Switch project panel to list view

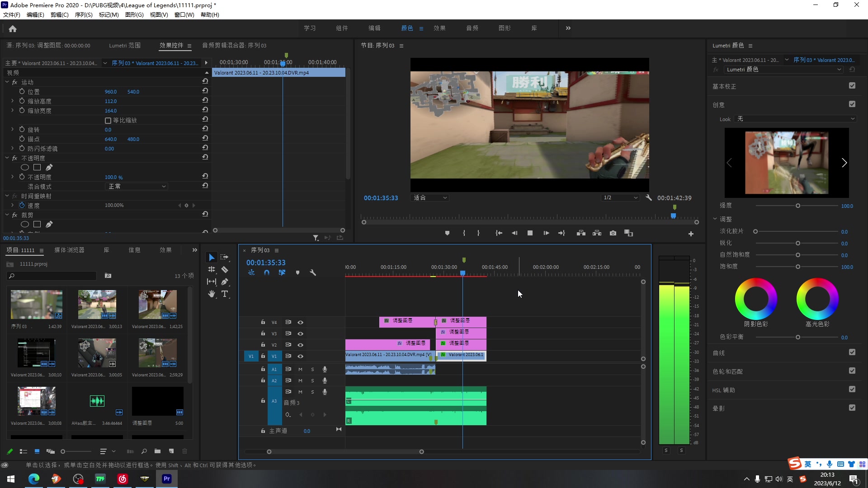click(x=24, y=451)
